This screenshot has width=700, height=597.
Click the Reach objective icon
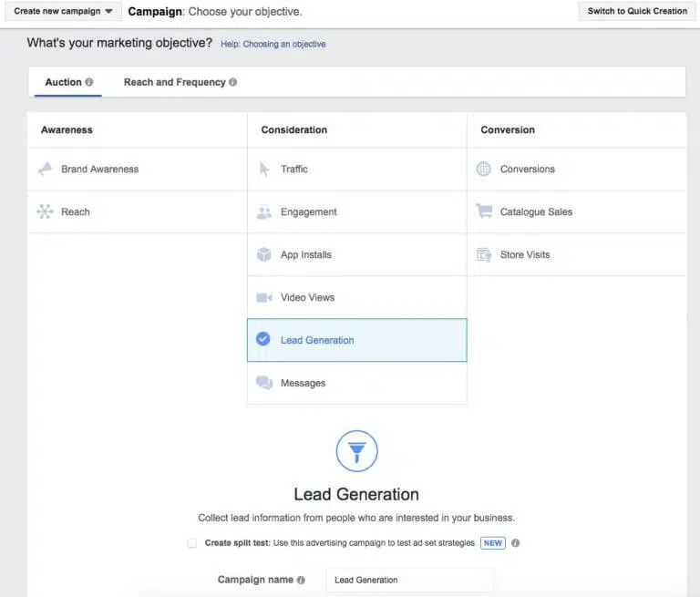pos(45,212)
